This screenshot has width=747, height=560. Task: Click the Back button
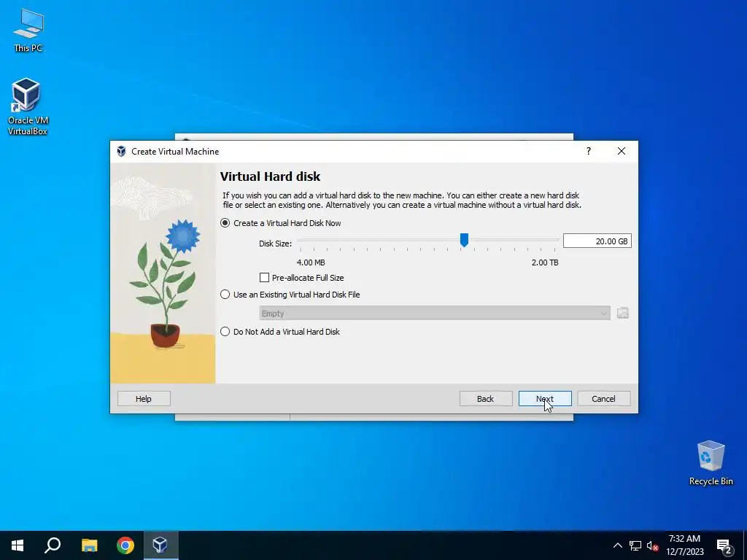(x=485, y=399)
